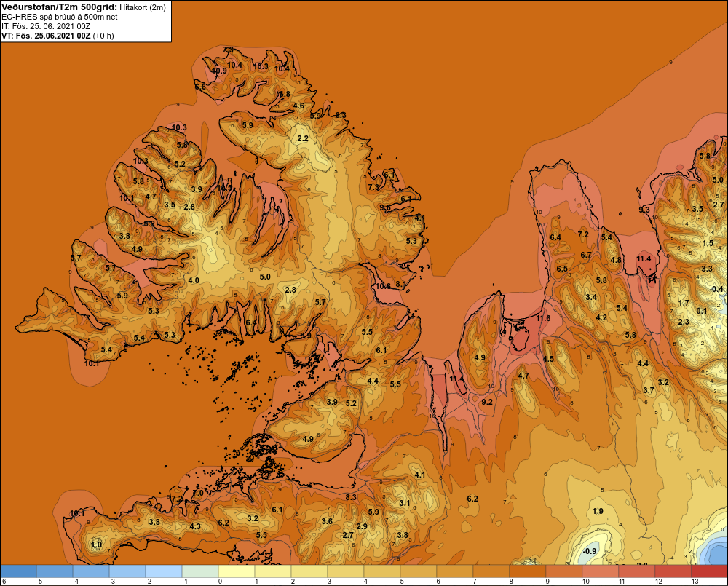Select legend color swatch between -3 and -2
Viewport: 728px width, 586px height.
point(127,571)
